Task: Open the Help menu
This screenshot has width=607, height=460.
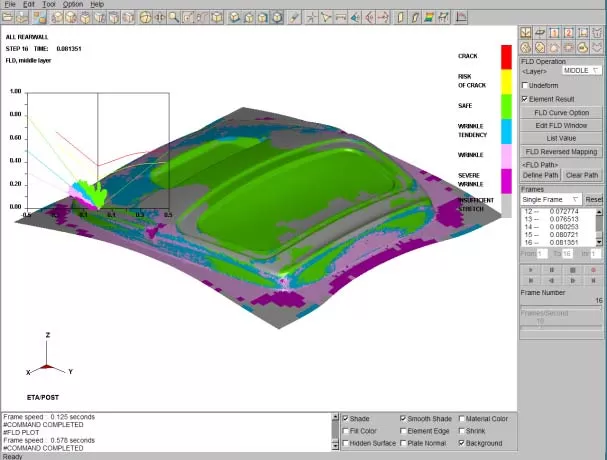Action: 97,4
